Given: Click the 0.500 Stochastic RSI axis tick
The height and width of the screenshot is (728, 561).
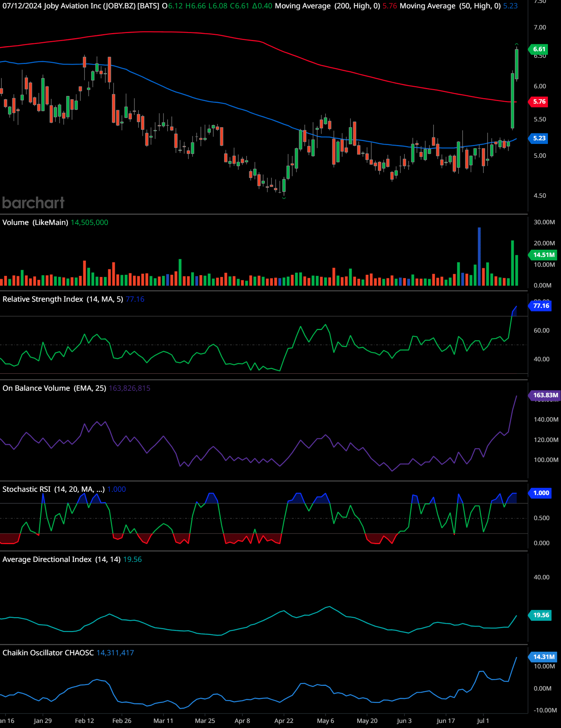Looking at the screenshot, I should (541, 518).
